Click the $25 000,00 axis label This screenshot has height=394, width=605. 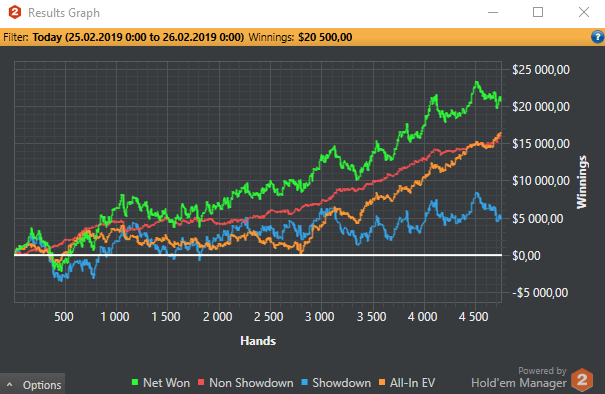coord(541,70)
